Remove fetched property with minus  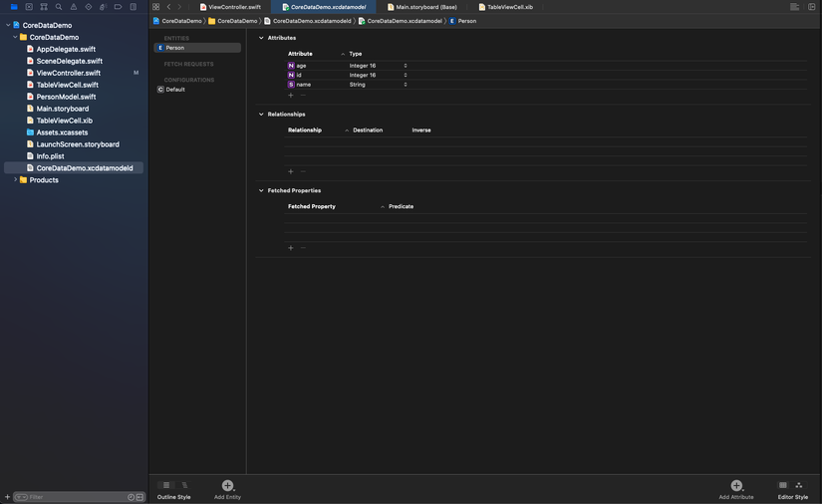[303, 248]
